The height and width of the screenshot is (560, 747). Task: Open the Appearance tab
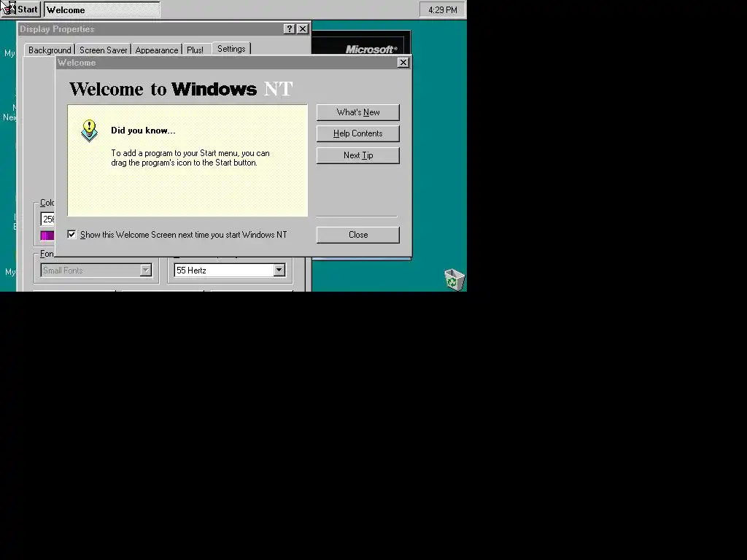tap(156, 50)
